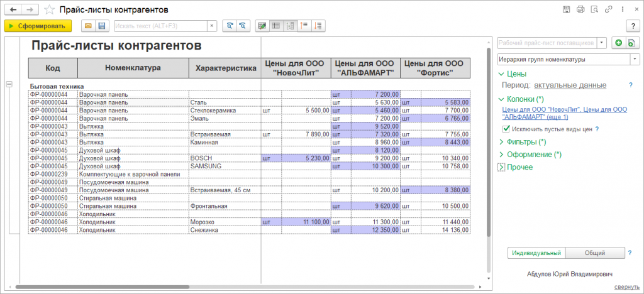Screen dimensions: 644x294
Task: Select Комплектующие к варочной панели cell
Action: [x=133, y=174]
